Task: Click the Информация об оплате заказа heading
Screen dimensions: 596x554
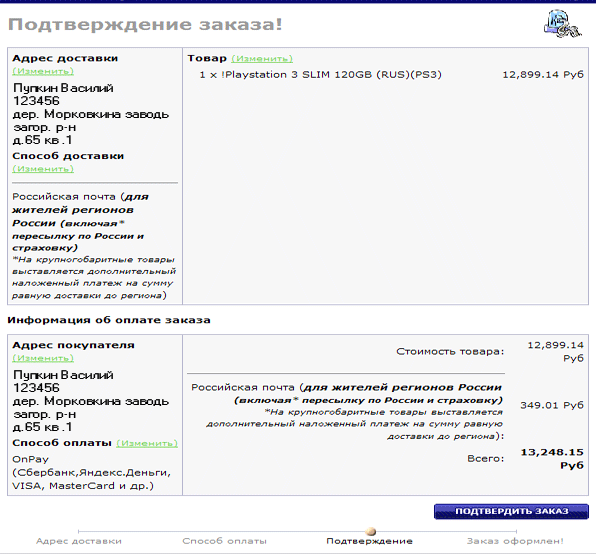Action: point(109,320)
